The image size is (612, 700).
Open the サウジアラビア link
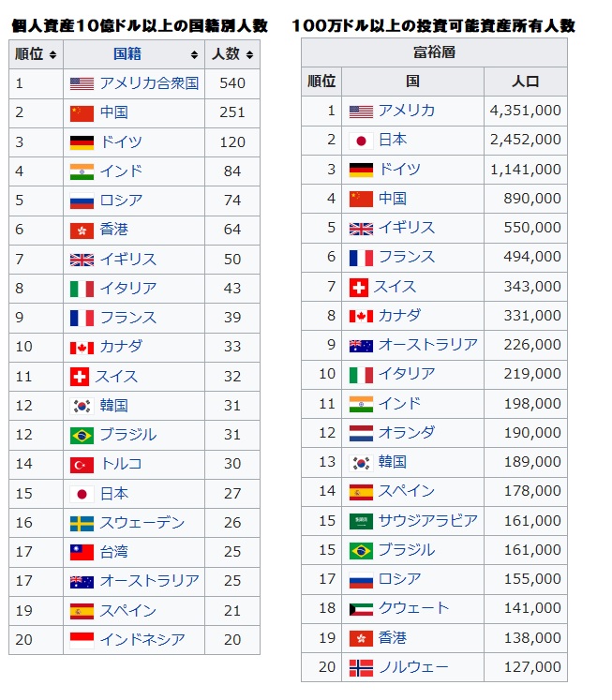(x=427, y=520)
